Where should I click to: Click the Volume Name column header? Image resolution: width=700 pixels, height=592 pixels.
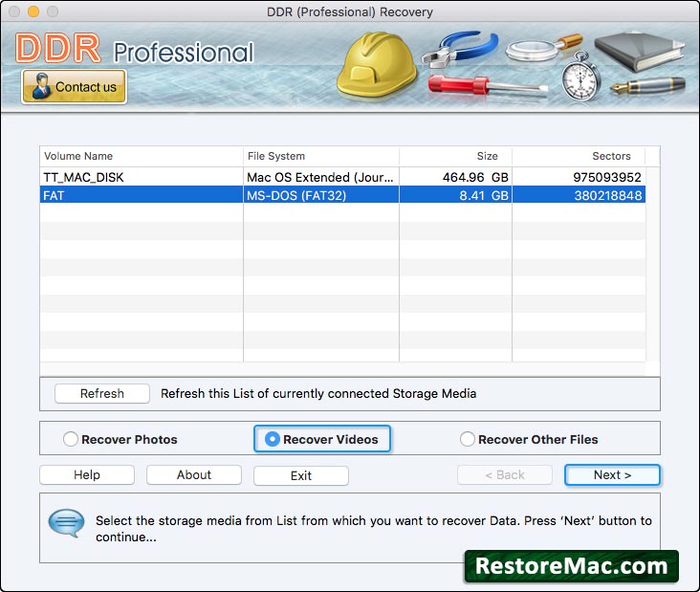[142, 156]
